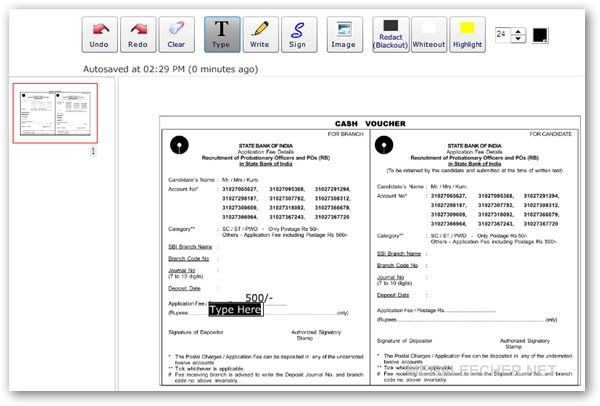Click 'Deposit Date' in branch copy

pos(184,288)
